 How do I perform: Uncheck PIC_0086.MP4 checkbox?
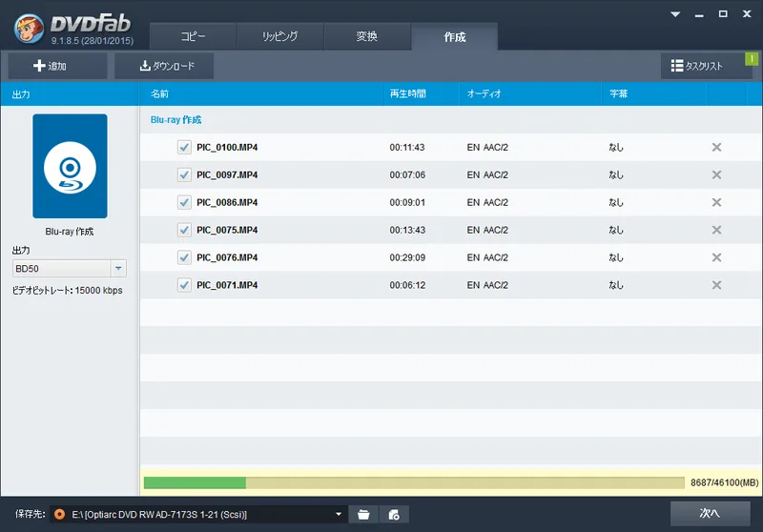(184, 202)
